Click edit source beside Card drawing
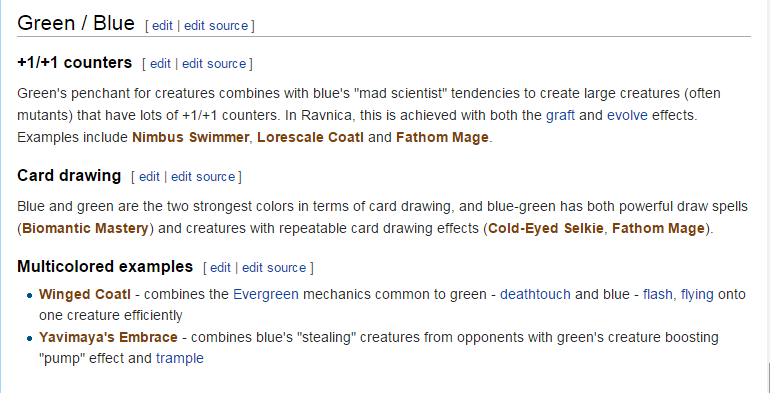770x393 pixels. pyautogui.click(x=203, y=176)
